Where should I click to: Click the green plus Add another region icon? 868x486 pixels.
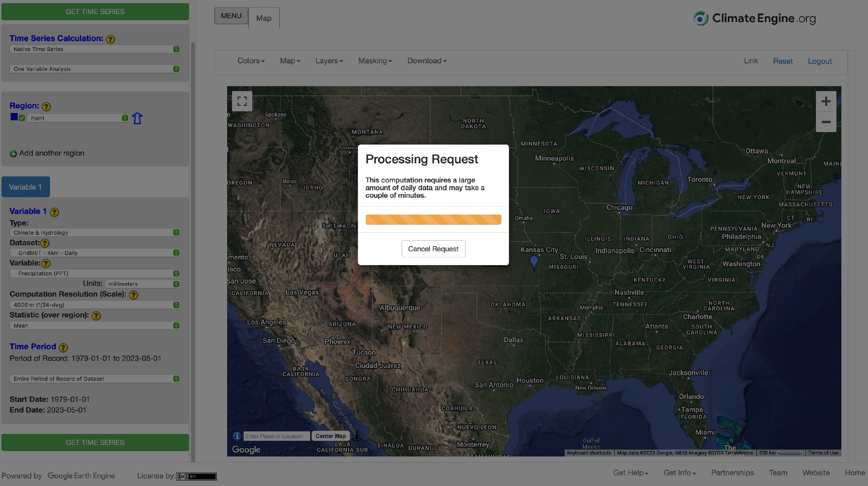tap(13, 154)
